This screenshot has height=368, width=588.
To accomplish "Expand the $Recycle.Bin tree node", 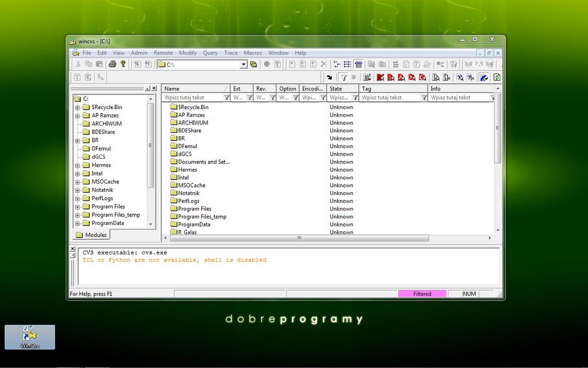I will (x=78, y=107).
